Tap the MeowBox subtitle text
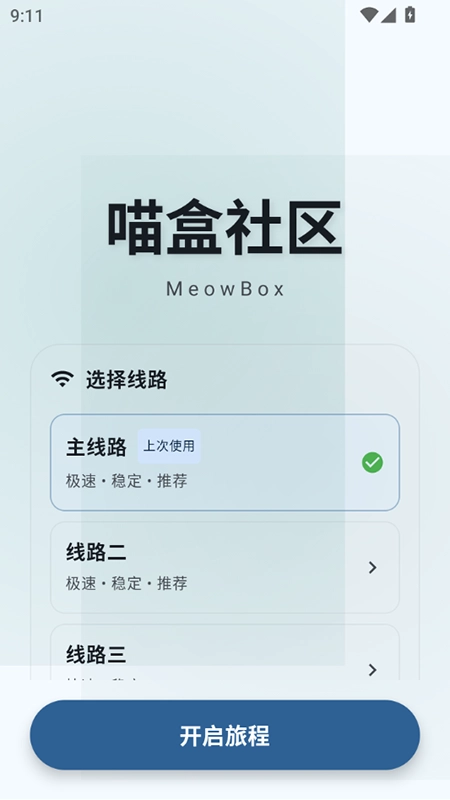The width and height of the screenshot is (450, 800). click(x=225, y=289)
